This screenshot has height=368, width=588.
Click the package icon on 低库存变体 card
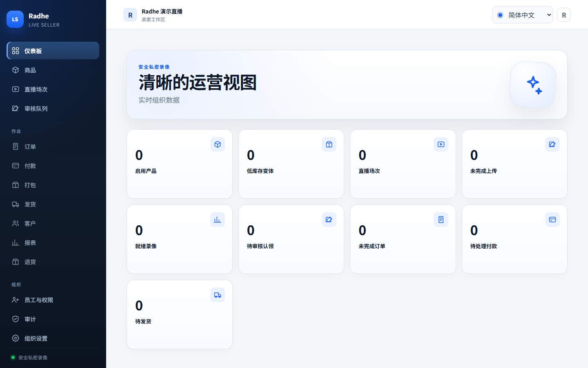click(329, 144)
